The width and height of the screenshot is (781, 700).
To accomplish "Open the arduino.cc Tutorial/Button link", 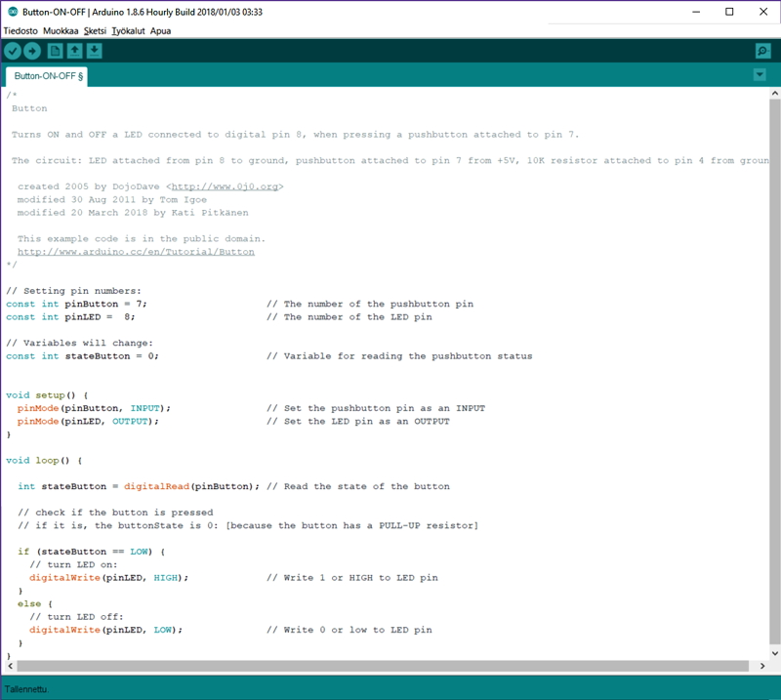I will 136,252.
